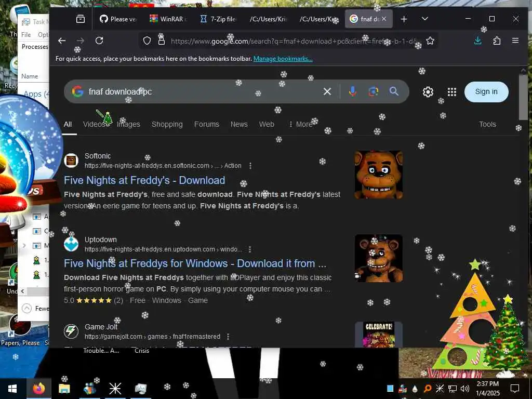
Task: Open Processes tab in Task Manager
Action: coord(35,46)
